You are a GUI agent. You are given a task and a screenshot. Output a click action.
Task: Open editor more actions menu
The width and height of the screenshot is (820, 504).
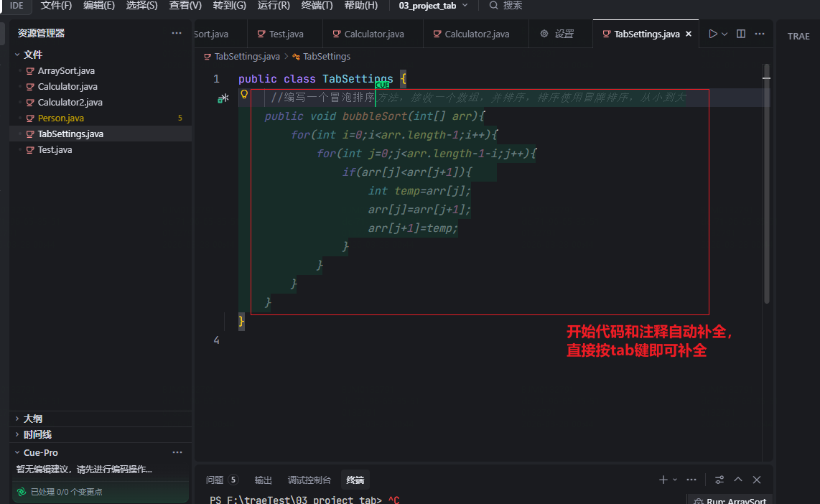[760, 34]
